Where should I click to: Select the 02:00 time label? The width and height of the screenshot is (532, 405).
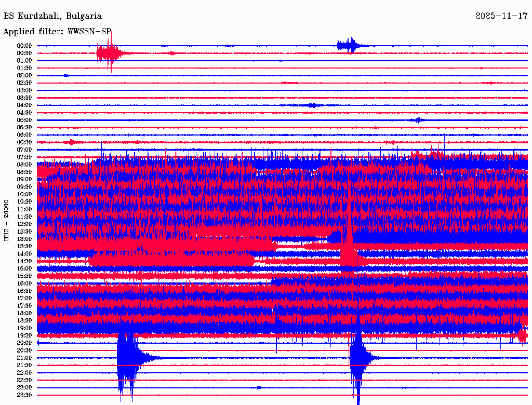tap(24, 76)
